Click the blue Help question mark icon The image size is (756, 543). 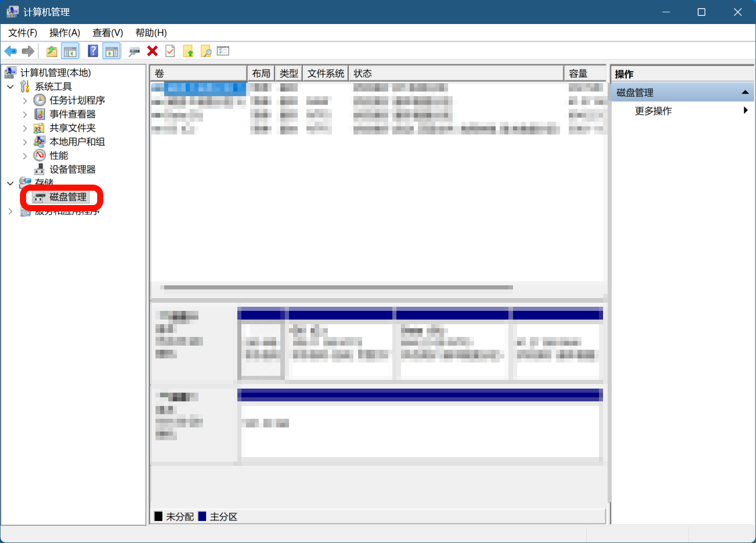(93, 51)
